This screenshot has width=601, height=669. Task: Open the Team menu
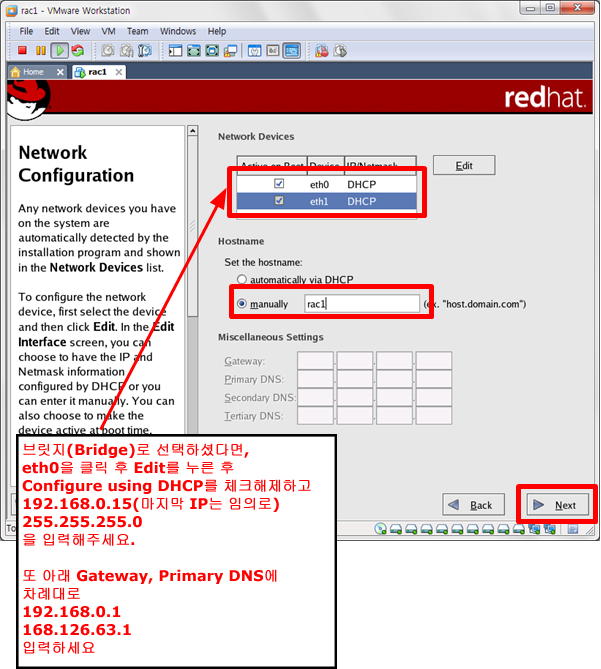[137, 31]
